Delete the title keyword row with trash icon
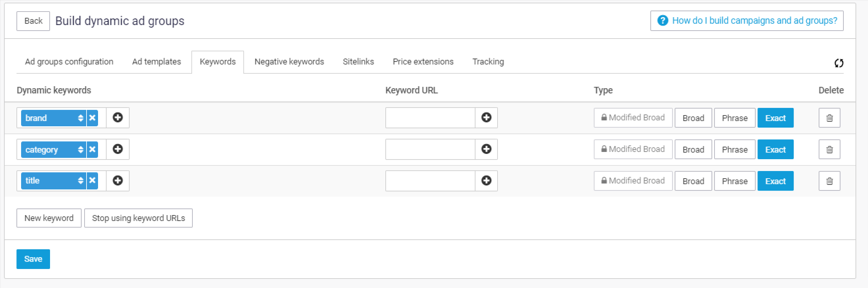Image resolution: width=868 pixels, height=288 pixels. pyautogui.click(x=829, y=181)
